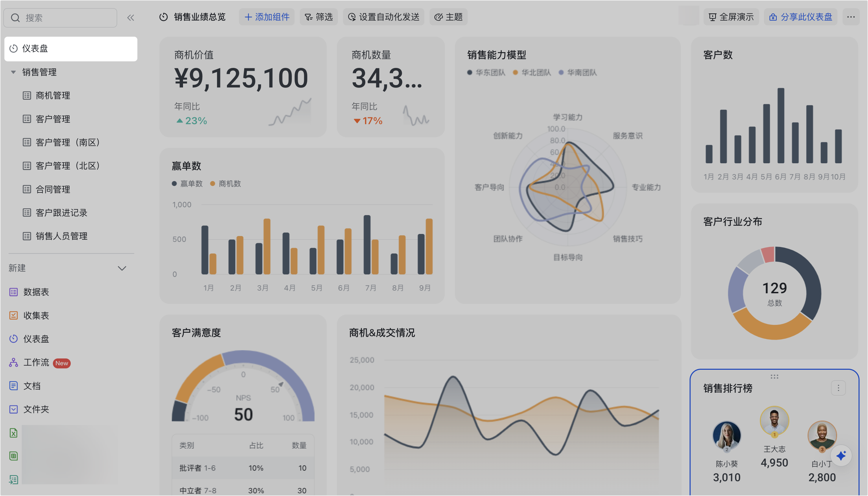Screen dimensions: 868x496
Task: Open 销售排行榜 card vertical dots menu
Action: (x=838, y=388)
